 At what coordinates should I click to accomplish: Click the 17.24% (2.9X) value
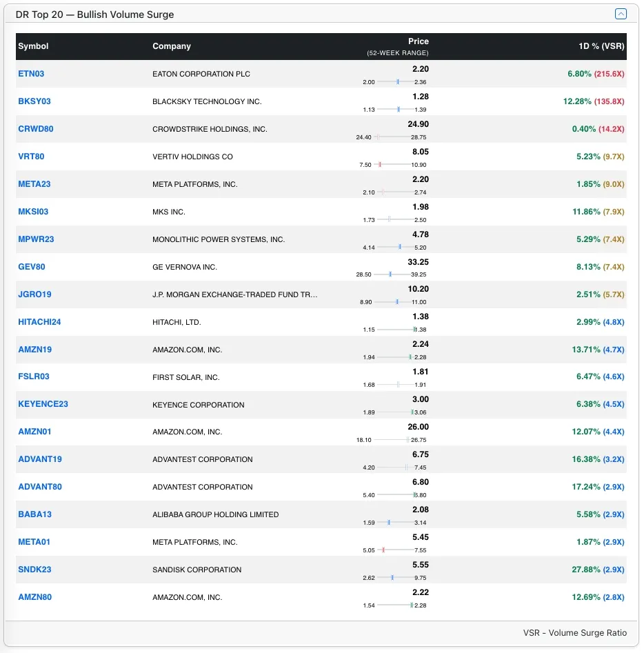point(598,486)
